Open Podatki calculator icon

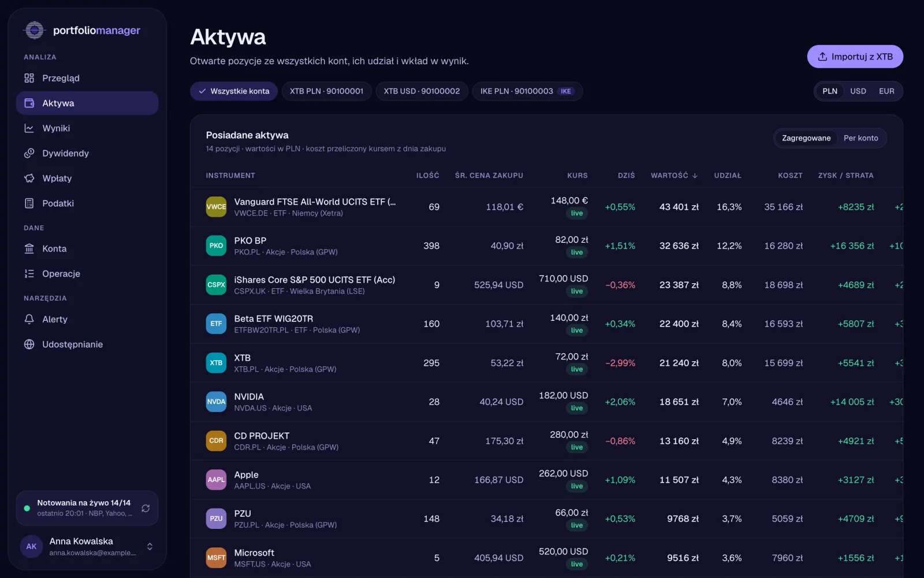(29, 203)
